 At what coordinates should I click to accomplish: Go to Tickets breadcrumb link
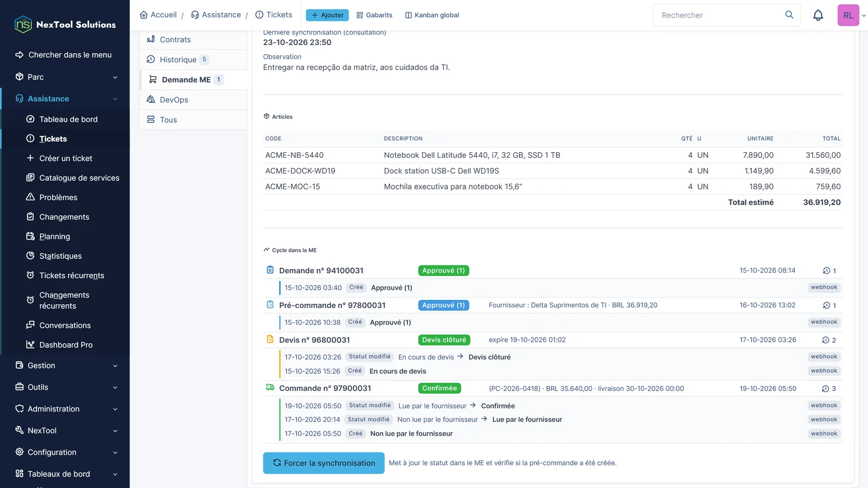[274, 15]
